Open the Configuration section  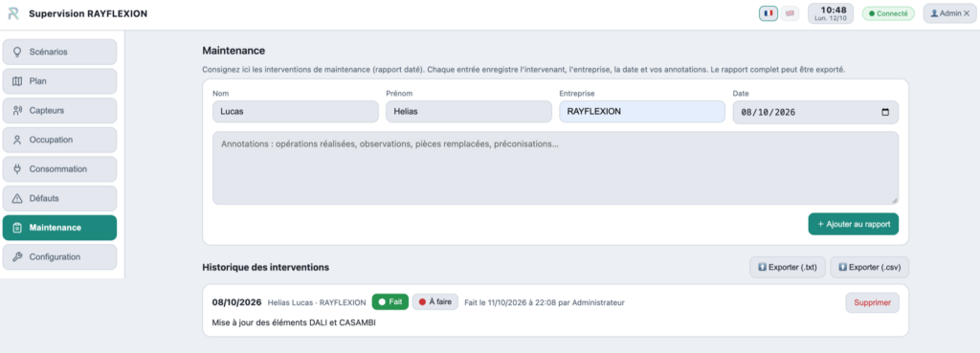click(x=59, y=256)
